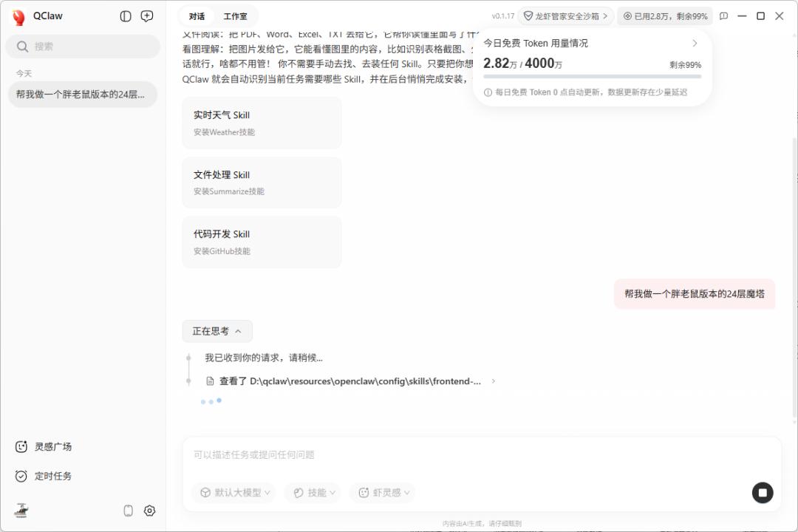Click 已用2.8万，剩余99% usage button
Image resolution: width=798 pixels, height=532 pixels.
[x=665, y=16]
